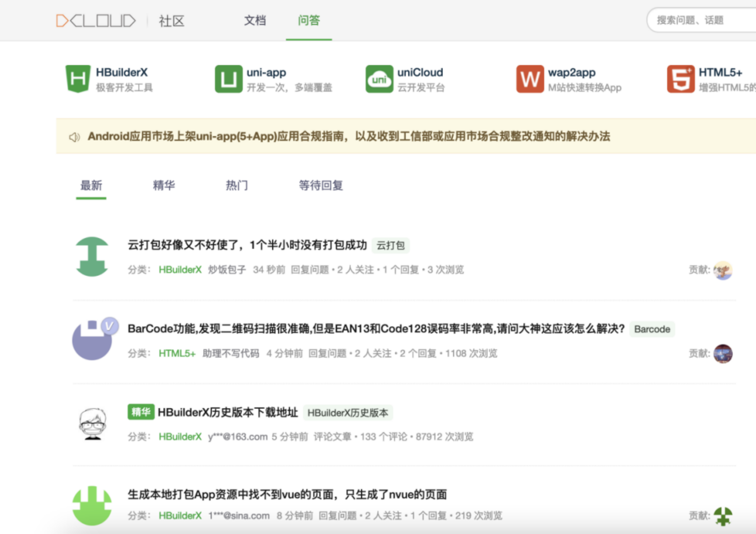
Task: Click HBuilderX product title text
Action: point(122,72)
